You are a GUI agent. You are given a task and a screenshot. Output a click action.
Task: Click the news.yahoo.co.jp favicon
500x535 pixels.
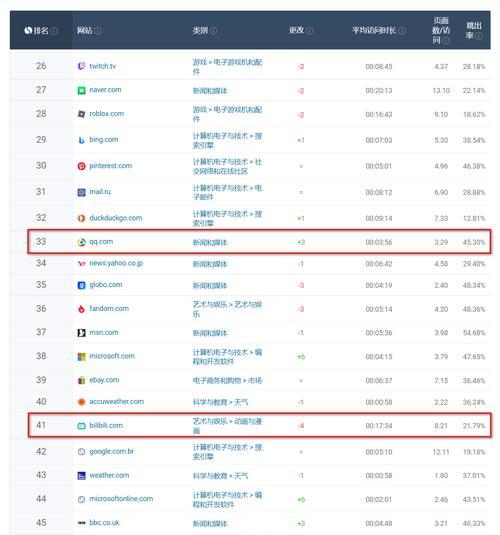tap(81, 263)
